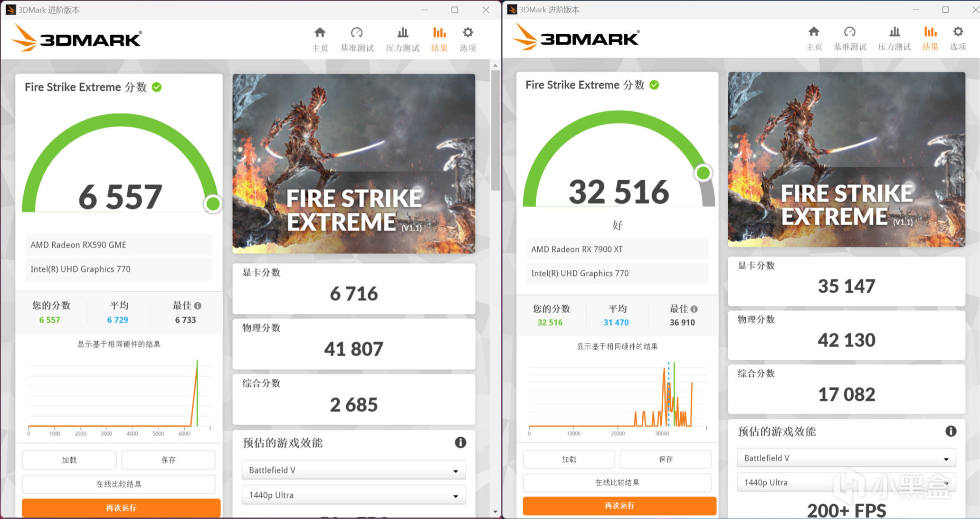Open benchmark tests gauge icon, left window

click(357, 33)
